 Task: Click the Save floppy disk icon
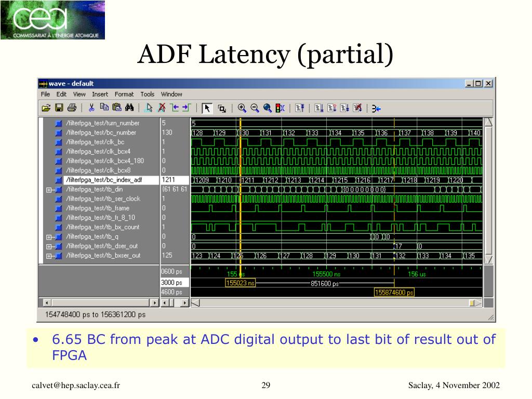[x=59, y=108]
